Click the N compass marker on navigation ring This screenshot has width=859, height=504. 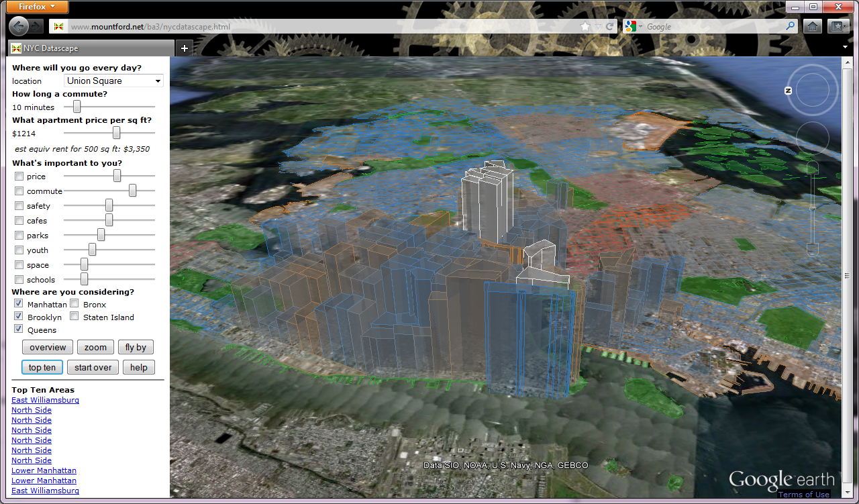click(x=789, y=91)
